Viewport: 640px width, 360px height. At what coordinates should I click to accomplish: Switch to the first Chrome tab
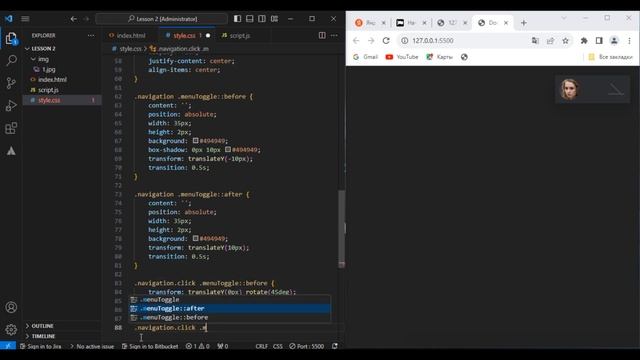[370, 23]
